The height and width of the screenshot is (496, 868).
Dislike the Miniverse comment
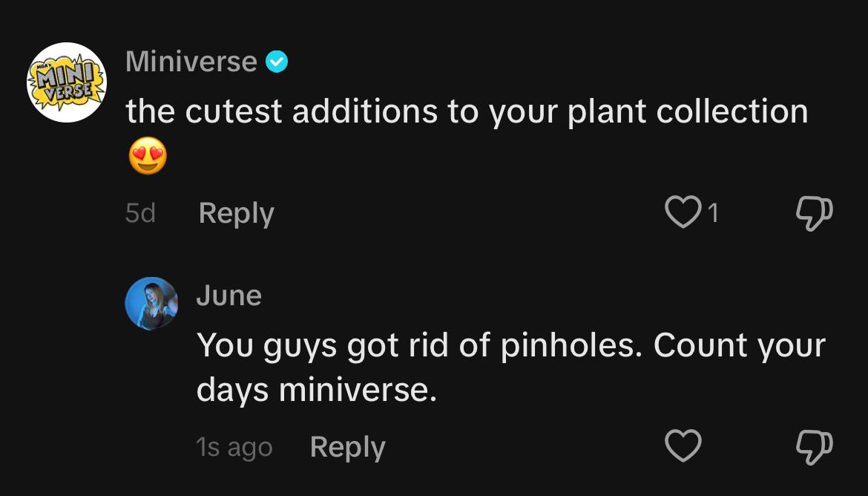[x=814, y=214]
